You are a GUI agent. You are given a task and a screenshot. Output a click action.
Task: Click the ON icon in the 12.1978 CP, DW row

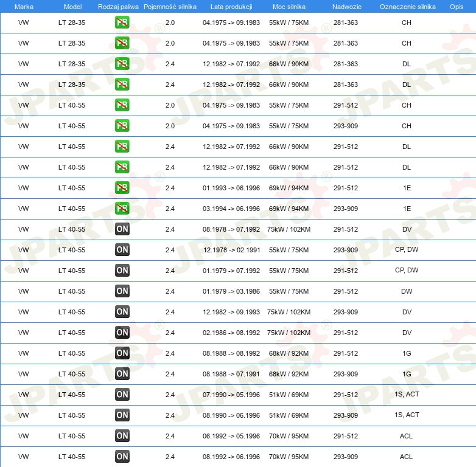122,250
